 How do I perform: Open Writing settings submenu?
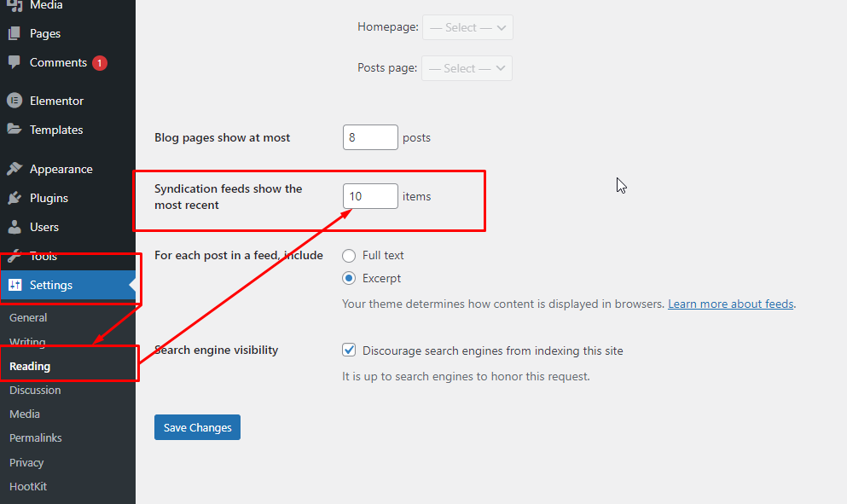click(x=27, y=342)
